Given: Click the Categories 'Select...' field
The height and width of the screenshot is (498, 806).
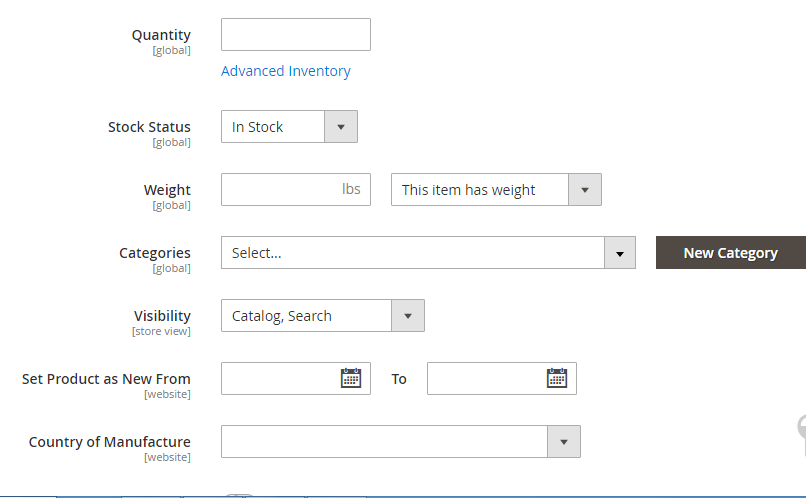Looking at the screenshot, I should click(412, 253).
